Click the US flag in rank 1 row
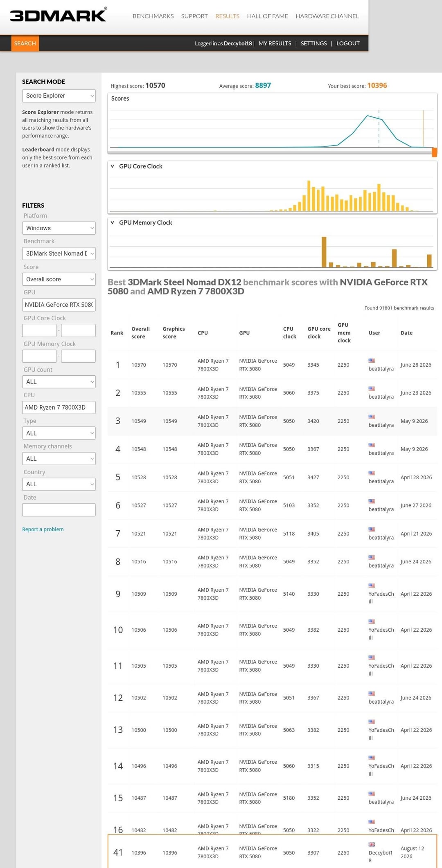 [372, 361]
